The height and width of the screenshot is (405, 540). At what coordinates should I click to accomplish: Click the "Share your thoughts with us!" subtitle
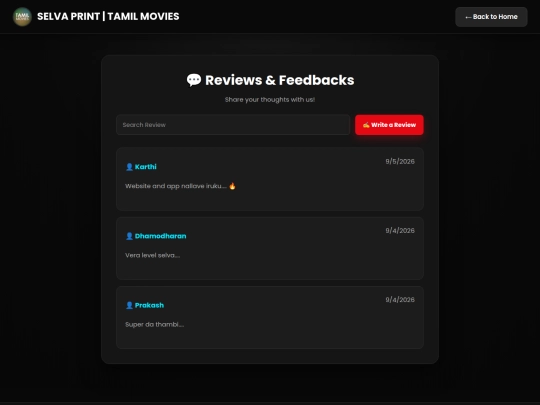270,100
